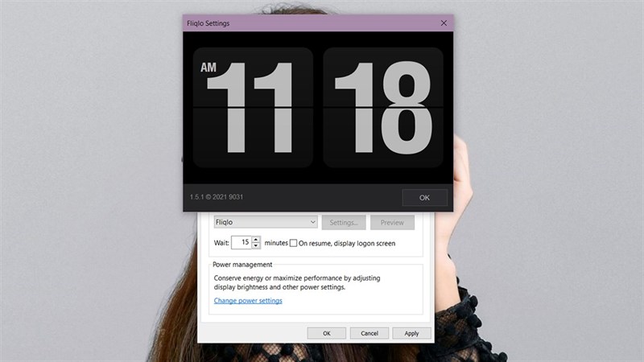Screen dimensions: 644x362
Task: Click the Settings... button
Action: (344, 223)
